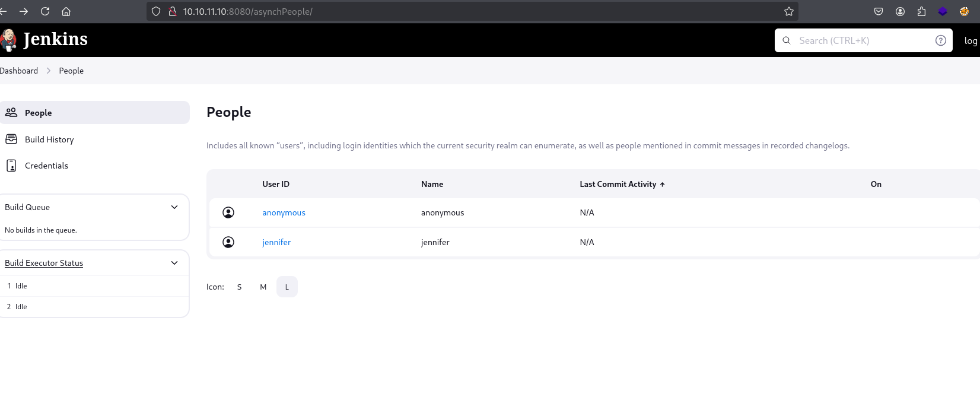
Task: Sort by the On column header
Action: [x=876, y=184]
